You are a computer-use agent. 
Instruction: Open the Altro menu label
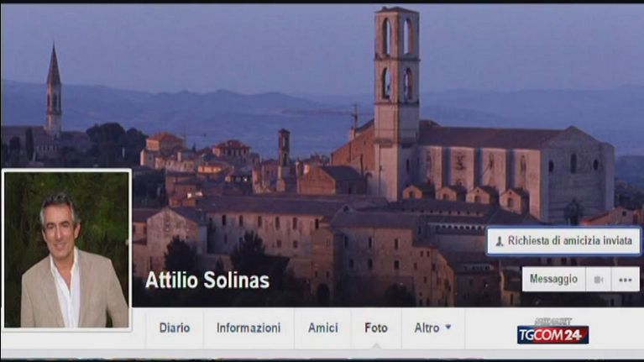[x=427, y=328]
